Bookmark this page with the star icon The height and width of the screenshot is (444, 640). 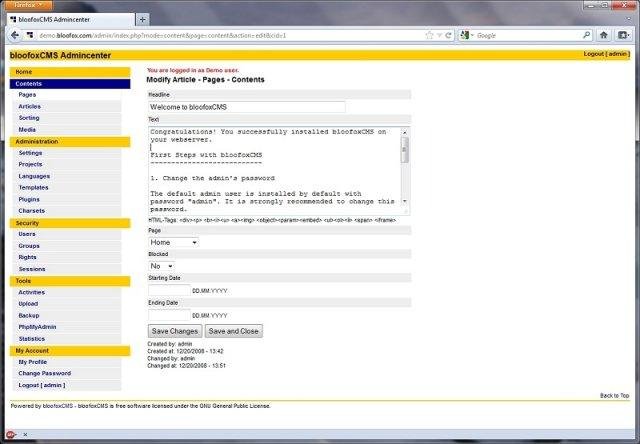(428, 35)
